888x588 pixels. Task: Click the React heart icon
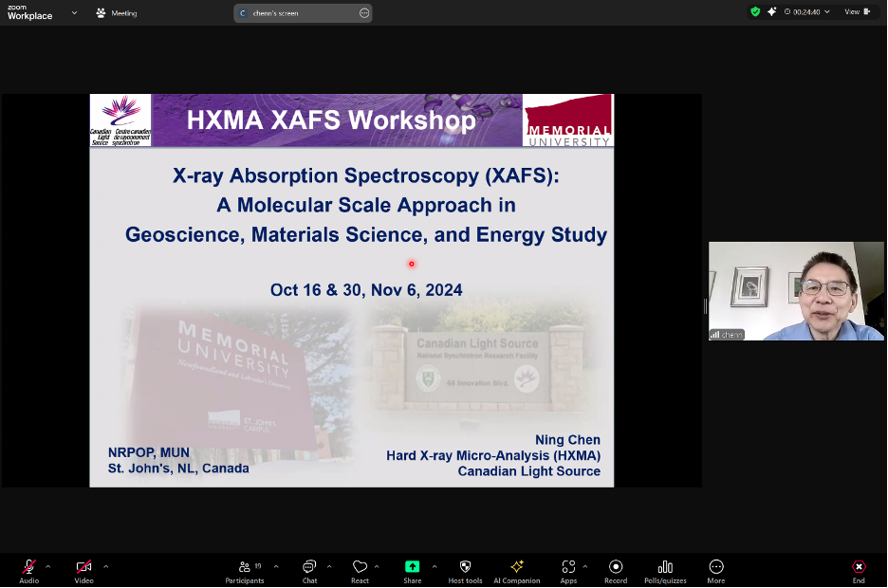tap(360, 567)
